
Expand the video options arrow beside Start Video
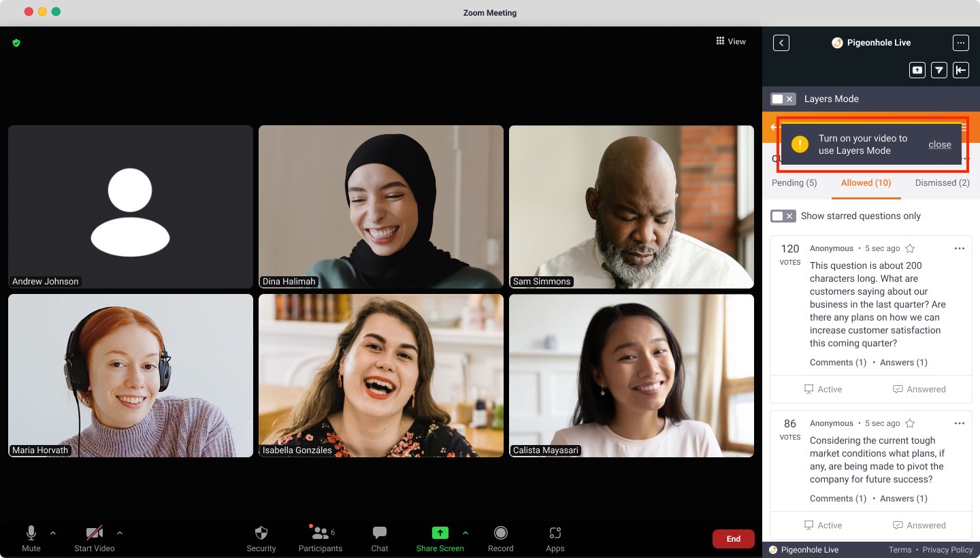click(x=120, y=533)
